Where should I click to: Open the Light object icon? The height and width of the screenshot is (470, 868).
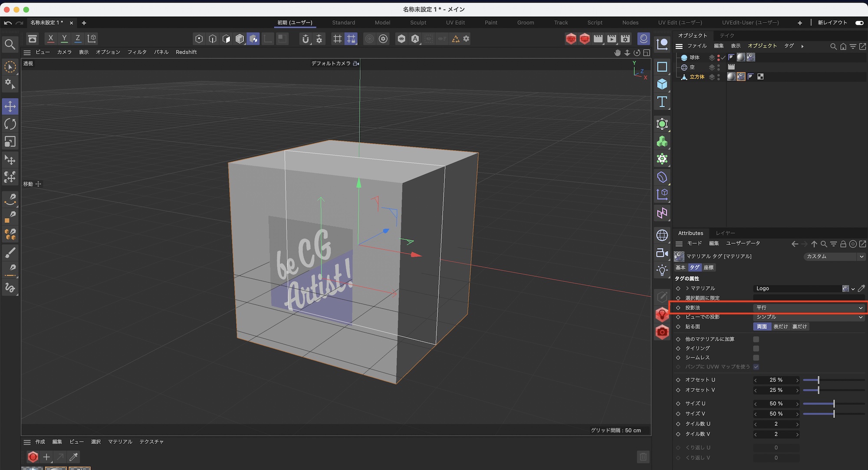click(662, 271)
